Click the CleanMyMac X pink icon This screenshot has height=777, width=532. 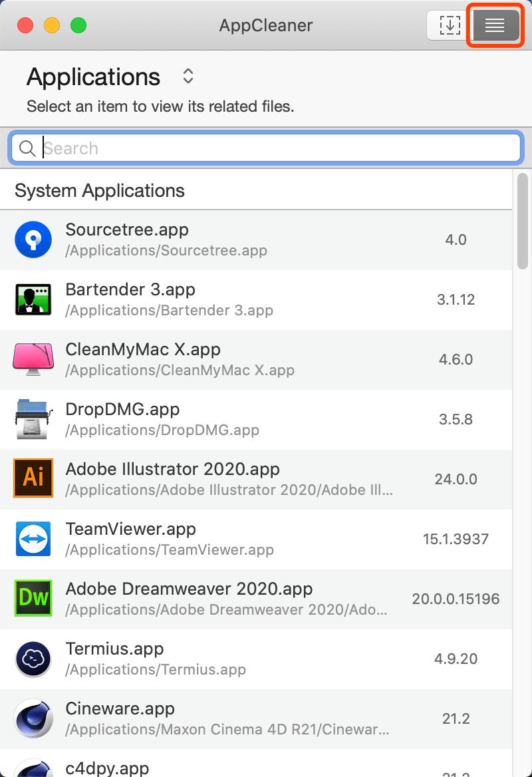(x=33, y=359)
